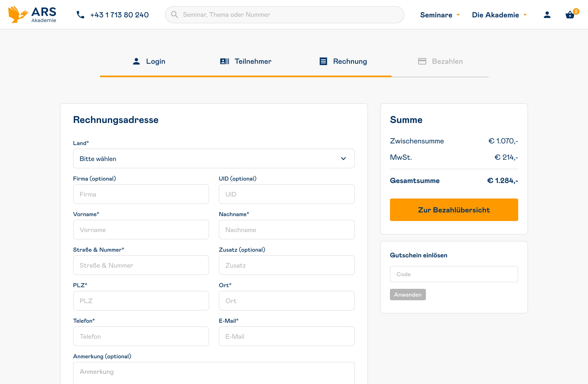Focus the E-Mail input field
Screen dimensions: 588x384
coord(287,336)
